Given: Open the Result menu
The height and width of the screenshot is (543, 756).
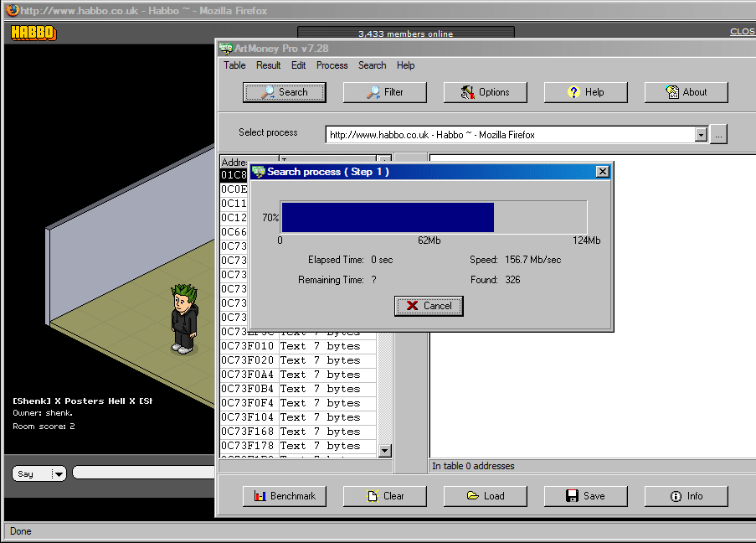Looking at the screenshot, I should pos(269,65).
